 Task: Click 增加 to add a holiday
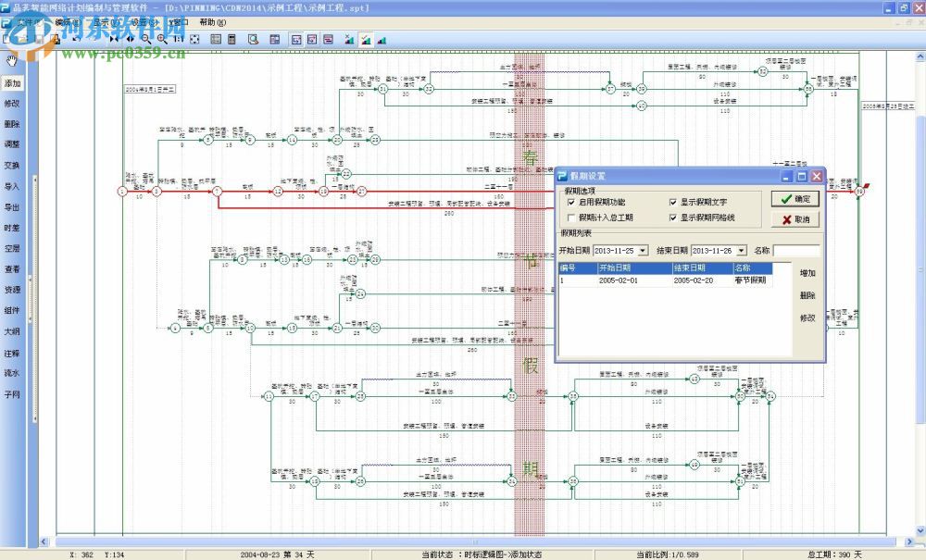point(807,273)
